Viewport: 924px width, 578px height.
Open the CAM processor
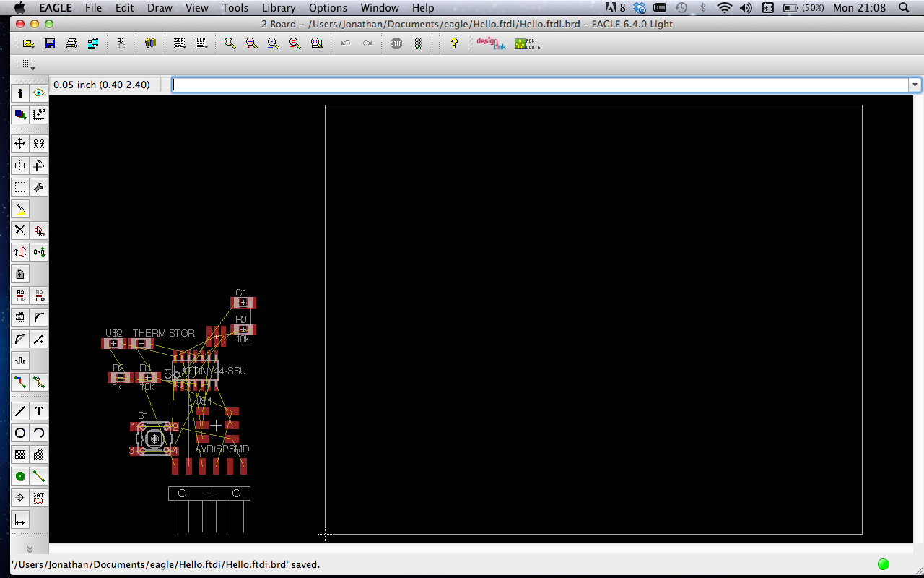(93, 43)
